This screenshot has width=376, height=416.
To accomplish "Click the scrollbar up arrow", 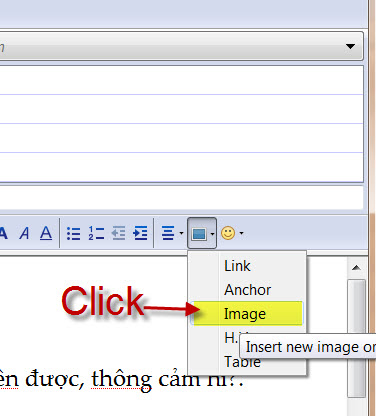I will (356, 268).
